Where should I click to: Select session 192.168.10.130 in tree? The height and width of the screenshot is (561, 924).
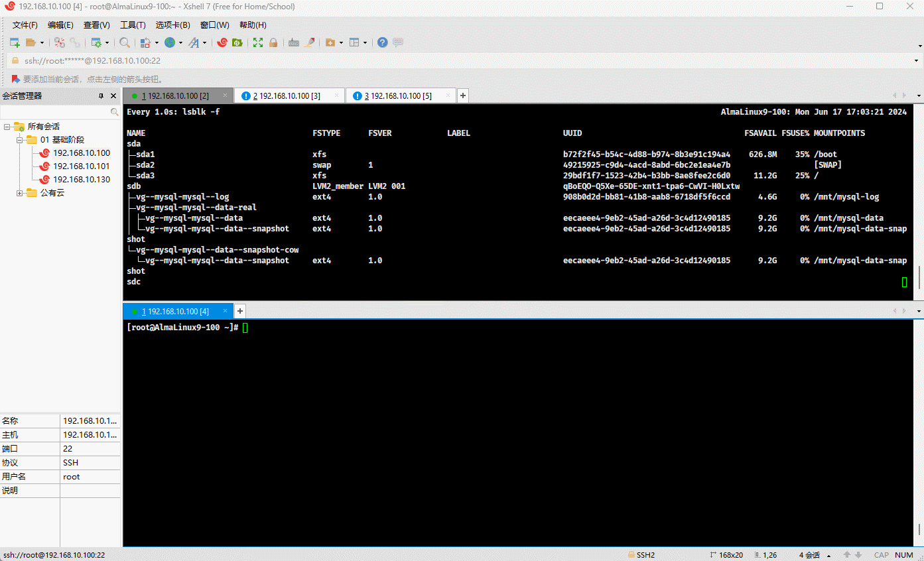(x=81, y=180)
